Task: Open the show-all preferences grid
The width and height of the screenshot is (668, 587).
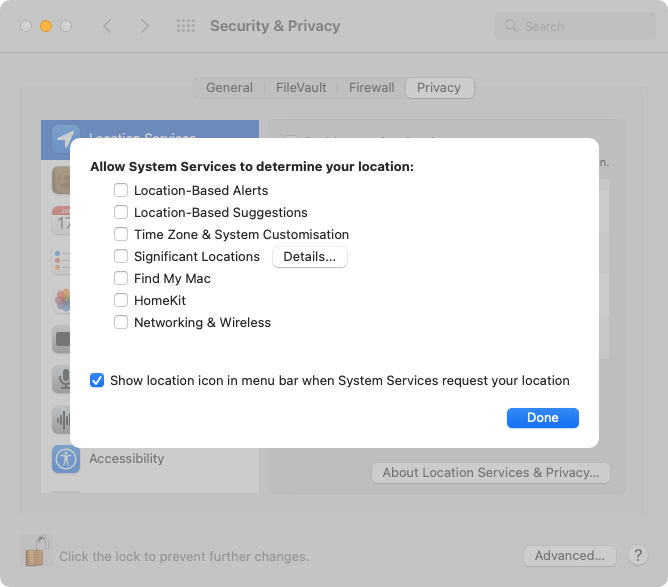Action: [185, 26]
